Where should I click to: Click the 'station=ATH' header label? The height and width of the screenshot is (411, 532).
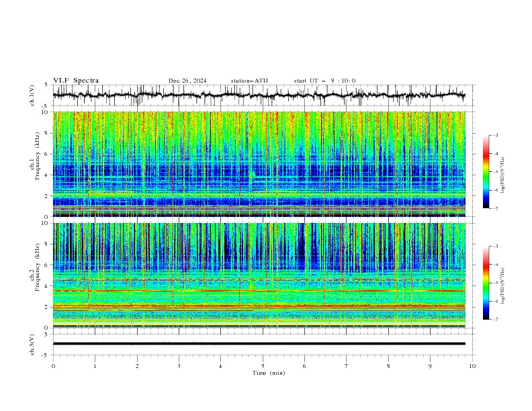(x=249, y=81)
